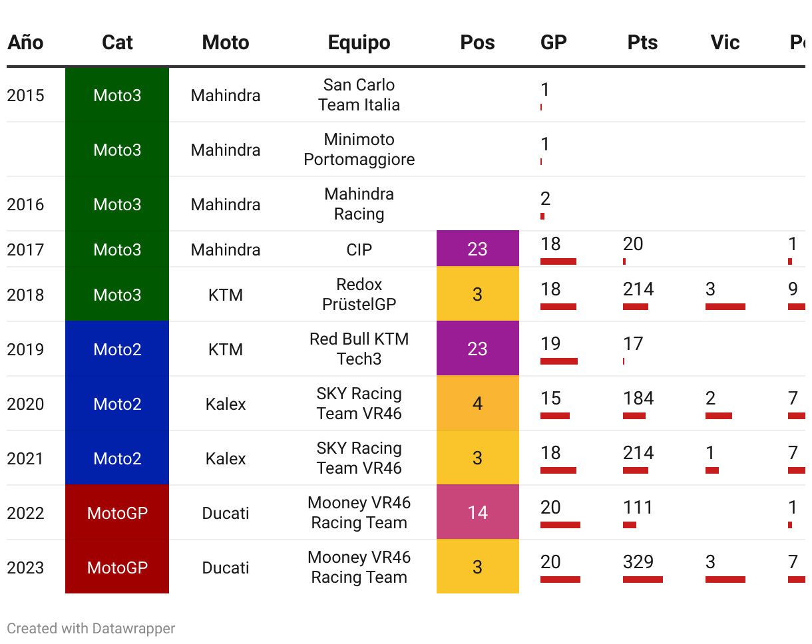The image size is (812, 644).
Task: Select the Moto column header
Action: 226,43
